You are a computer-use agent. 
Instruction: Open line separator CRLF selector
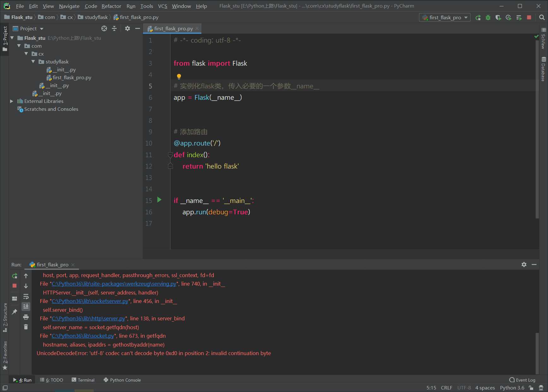tap(446, 388)
